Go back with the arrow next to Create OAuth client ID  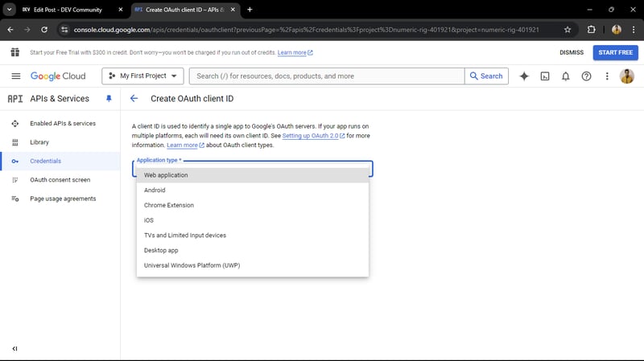(x=134, y=98)
